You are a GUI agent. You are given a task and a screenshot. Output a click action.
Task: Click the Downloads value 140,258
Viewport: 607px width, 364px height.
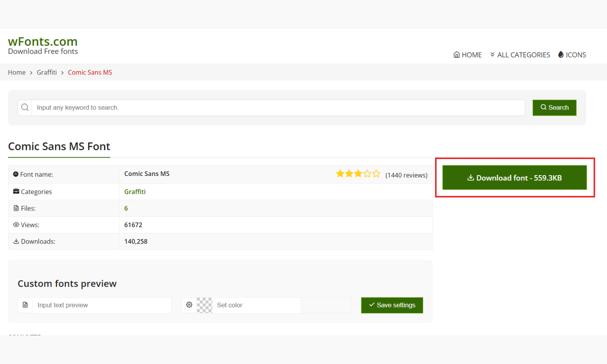pyautogui.click(x=136, y=241)
